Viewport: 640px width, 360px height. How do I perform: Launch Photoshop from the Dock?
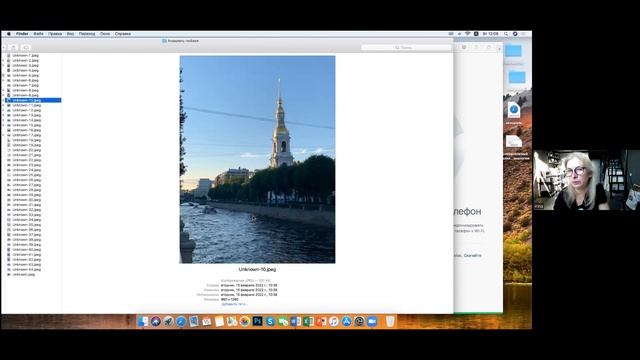(257, 322)
